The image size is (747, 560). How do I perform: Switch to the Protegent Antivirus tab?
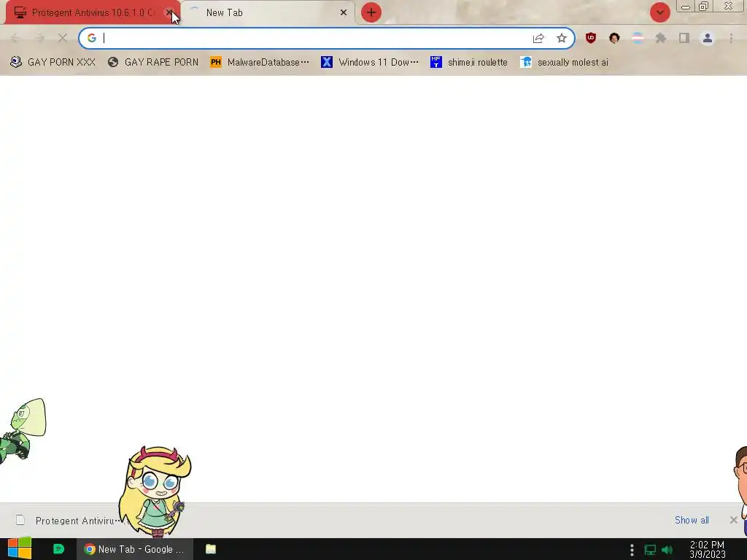93,12
